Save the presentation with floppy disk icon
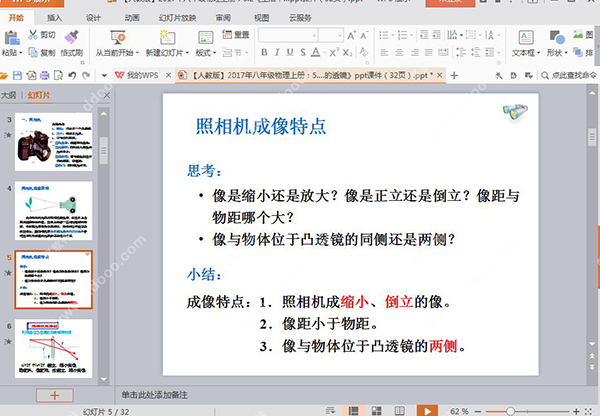This screenshot has height=416, width=600. (17, 76)
